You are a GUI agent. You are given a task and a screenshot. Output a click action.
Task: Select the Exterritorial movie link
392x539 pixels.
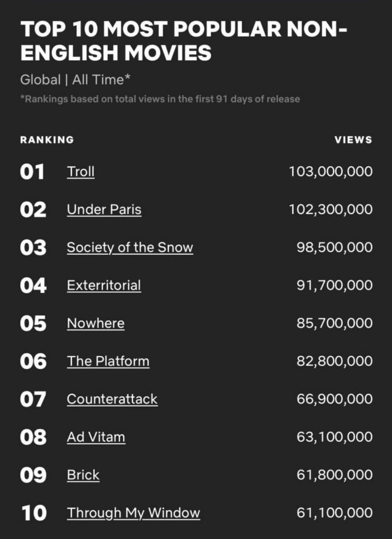104,285
